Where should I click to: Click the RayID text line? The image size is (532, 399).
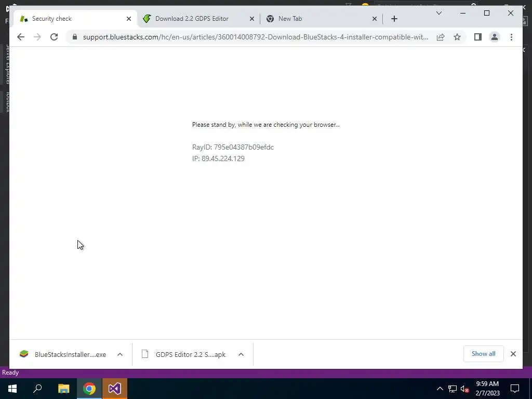pyautogui.click(x=233, y=147)
